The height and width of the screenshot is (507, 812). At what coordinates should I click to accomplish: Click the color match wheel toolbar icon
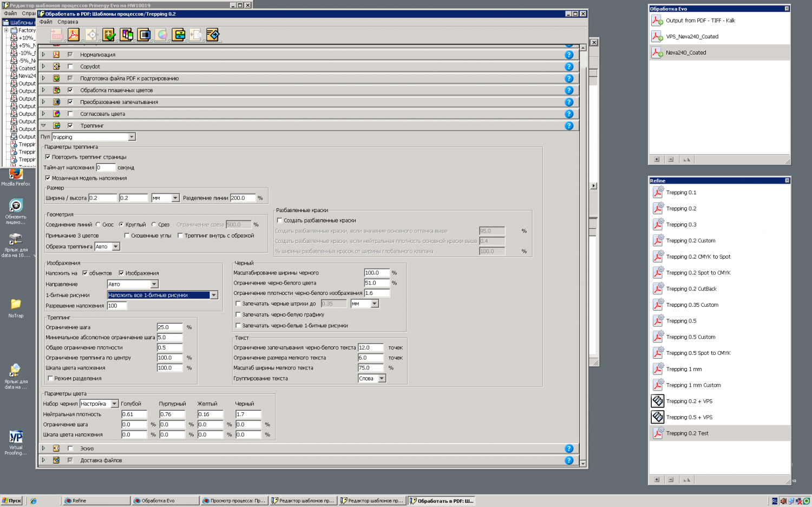(x=161, y=35)
